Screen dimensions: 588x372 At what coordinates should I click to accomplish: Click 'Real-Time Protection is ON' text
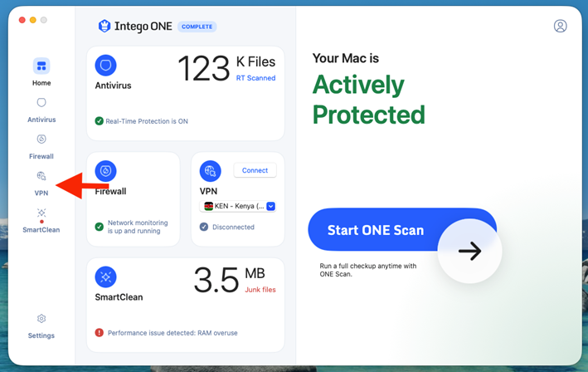[147, 121]
